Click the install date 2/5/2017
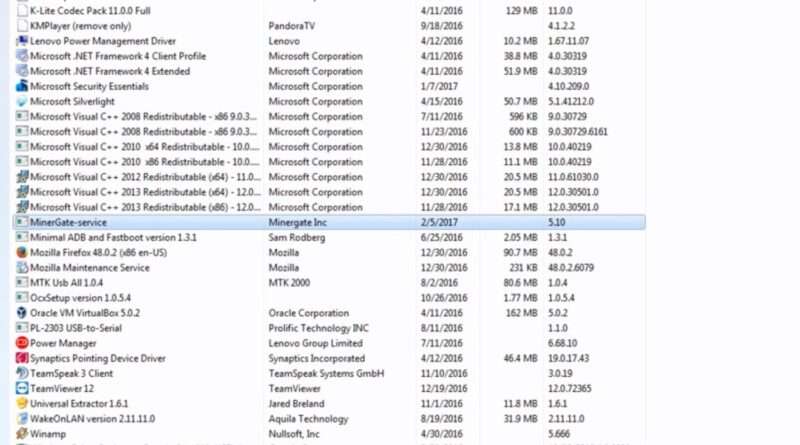The width and height of the screenshot is (800, 445). [x=439, y=222]
